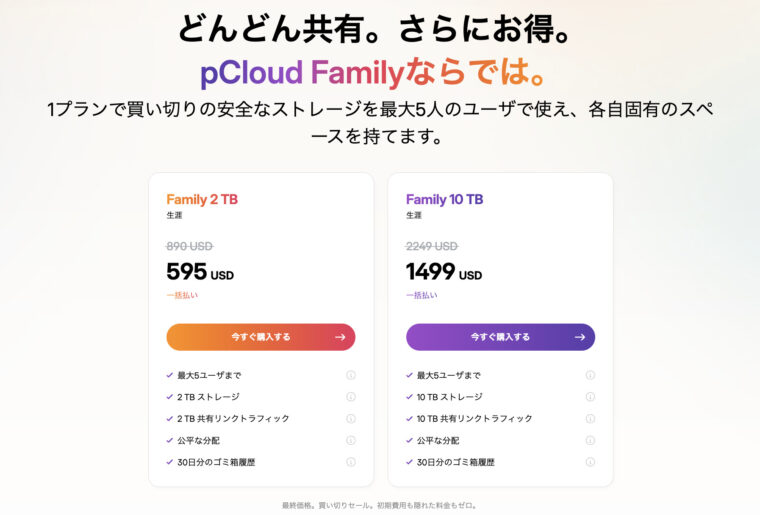760x515 pixels.
Task: Click info icon for Family 2 TB 公平な分配
Action: [351, 440]
